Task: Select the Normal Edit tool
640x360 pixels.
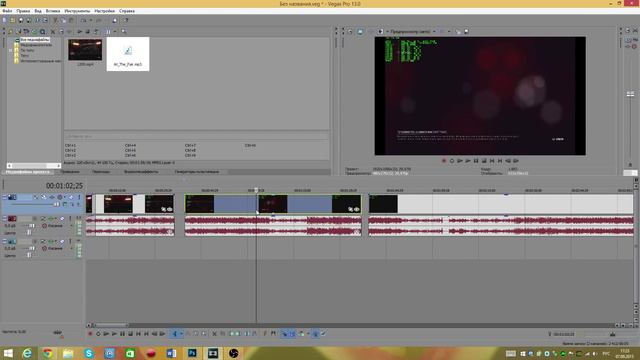Action: (175, 334)
